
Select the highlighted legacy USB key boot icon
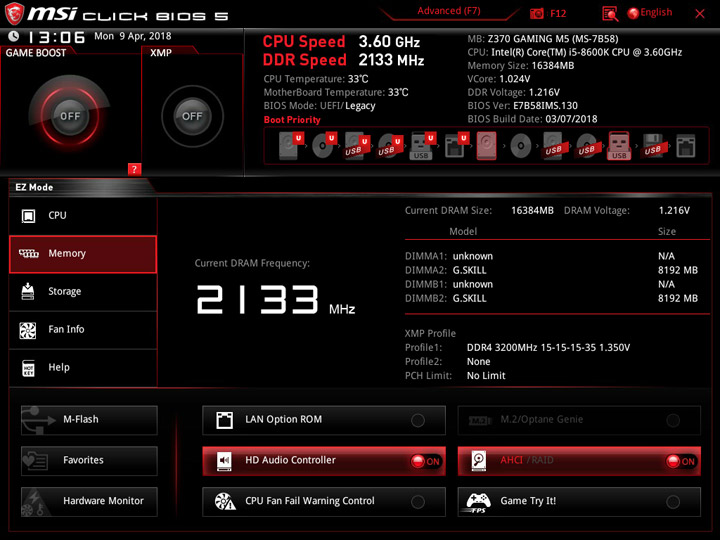619,146
